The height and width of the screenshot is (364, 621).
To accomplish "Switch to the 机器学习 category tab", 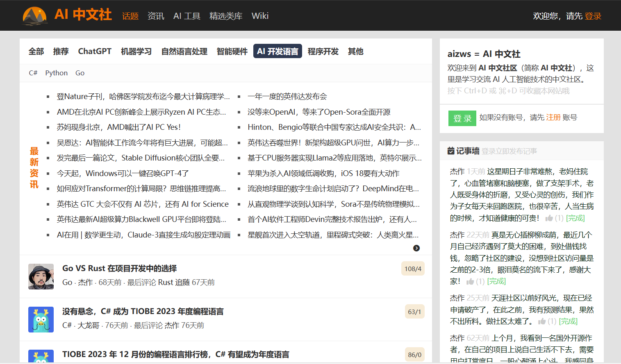I will pyautogui.click(x=136, y=51).
